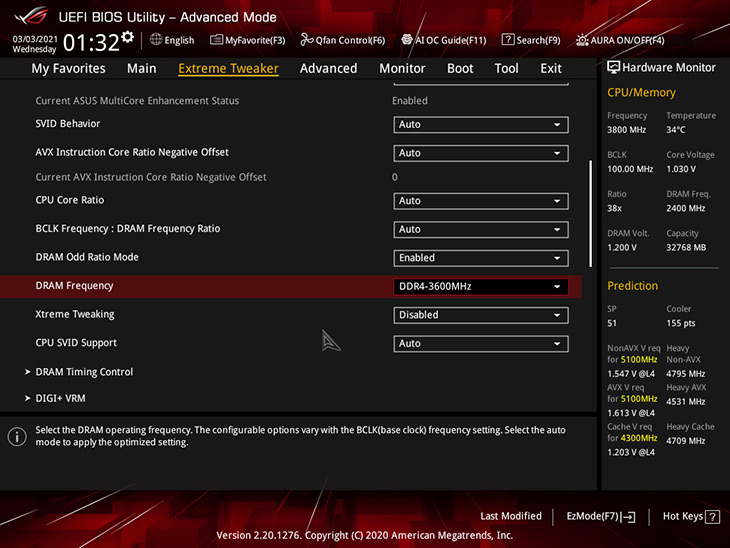
Task: Click the date 03/03/2021 text
Action: click(35, 39)
